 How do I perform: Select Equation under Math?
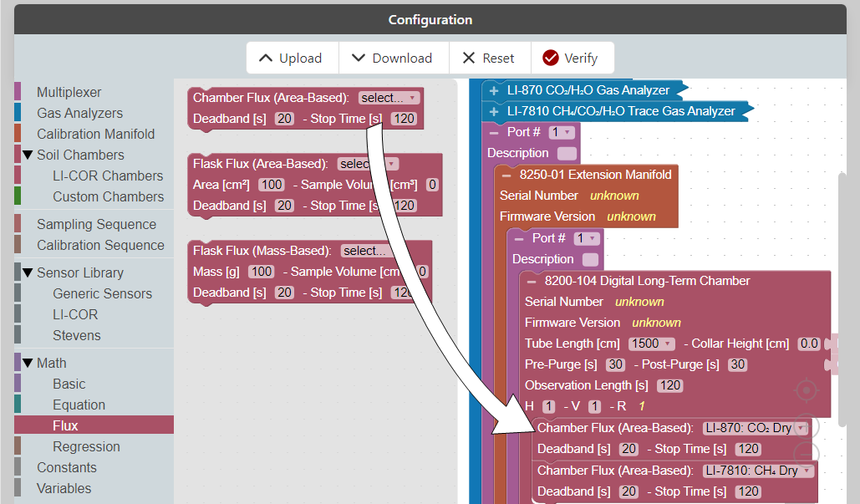pyautogui.click(x=94, y=405)
